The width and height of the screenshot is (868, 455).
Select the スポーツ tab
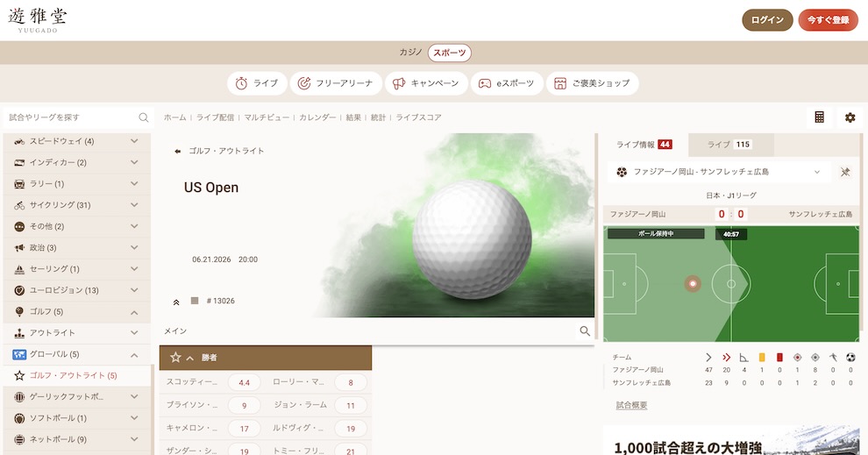coord(450,53)
